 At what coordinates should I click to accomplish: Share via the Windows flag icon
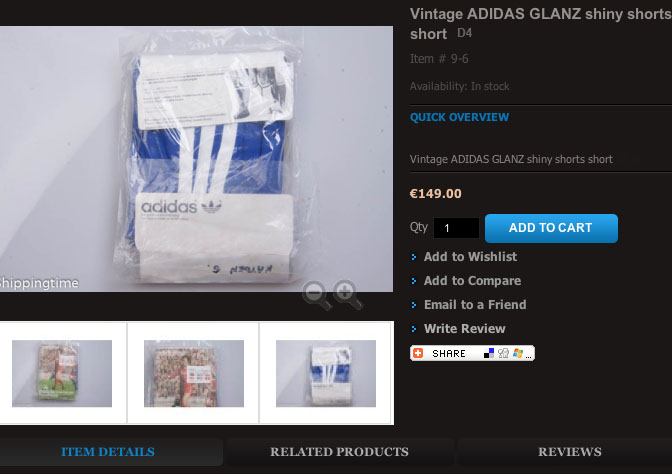point(518,353)
